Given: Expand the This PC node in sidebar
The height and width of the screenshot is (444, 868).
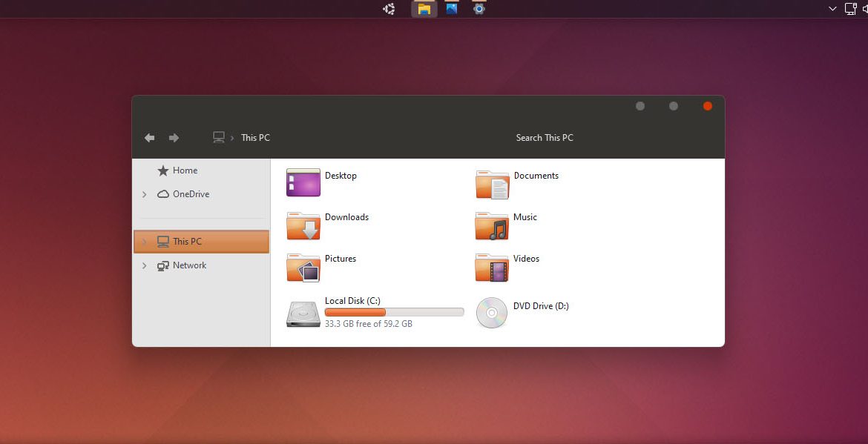Looking at the screenshot, I should click(x=145, y=242).
